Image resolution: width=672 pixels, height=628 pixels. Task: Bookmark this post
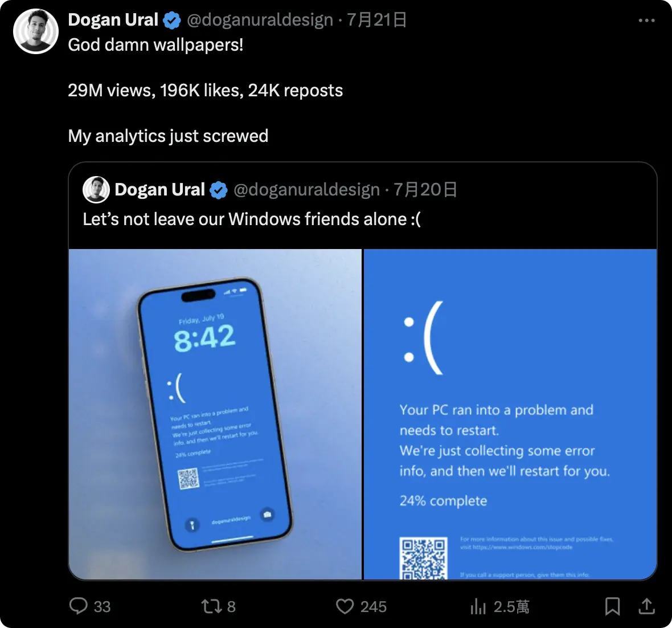612,606
